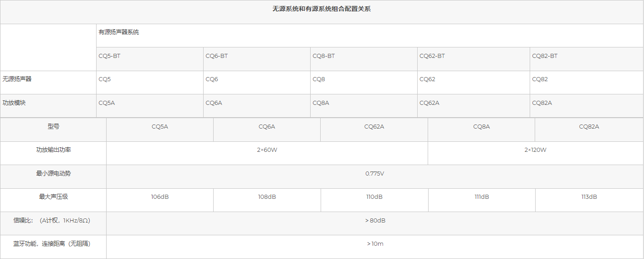Viewport: 644px width, 259px height.
Task: Select the CQ6-BT cell
Action: pyautogui.click(x=217, y=56)
